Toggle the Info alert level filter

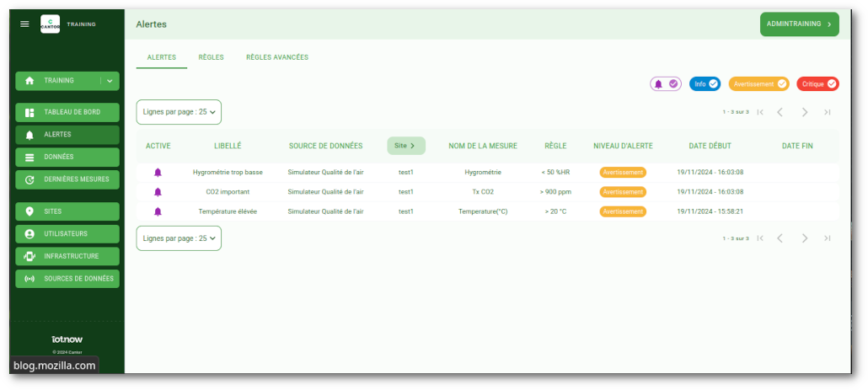coord(705,83)
